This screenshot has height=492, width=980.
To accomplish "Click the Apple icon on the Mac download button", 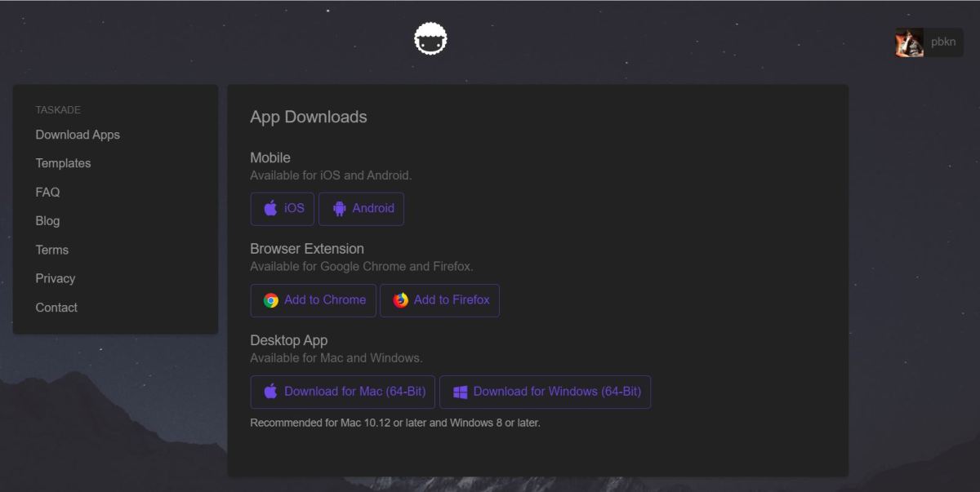I will click(270, 391).
